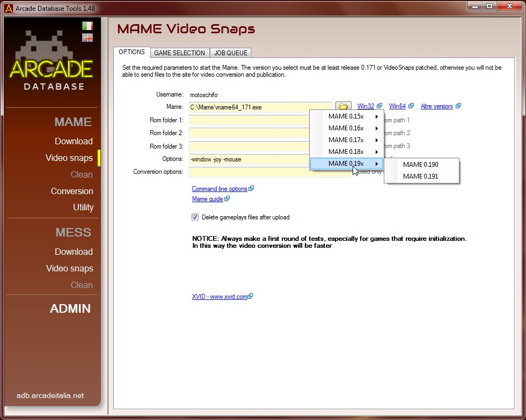Expand the MAME 0.17x submenu
Viewport: 526px width, 420px height.
[x=347, y=140]
